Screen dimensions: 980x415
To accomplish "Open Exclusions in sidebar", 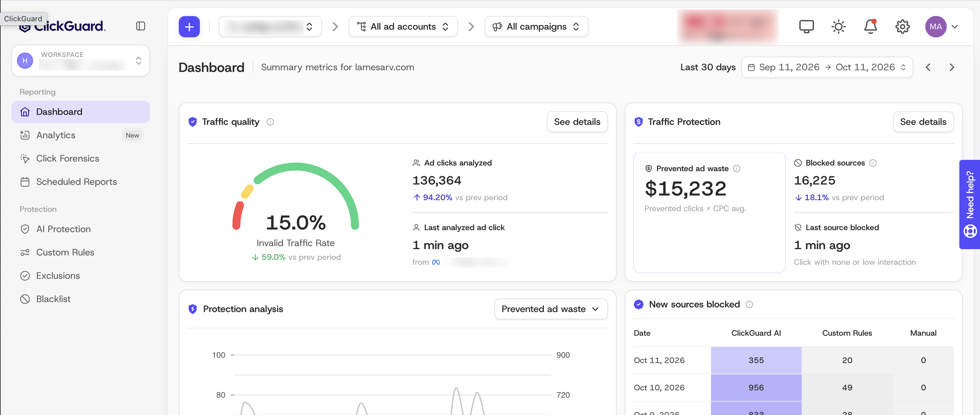I will [81, 275].
